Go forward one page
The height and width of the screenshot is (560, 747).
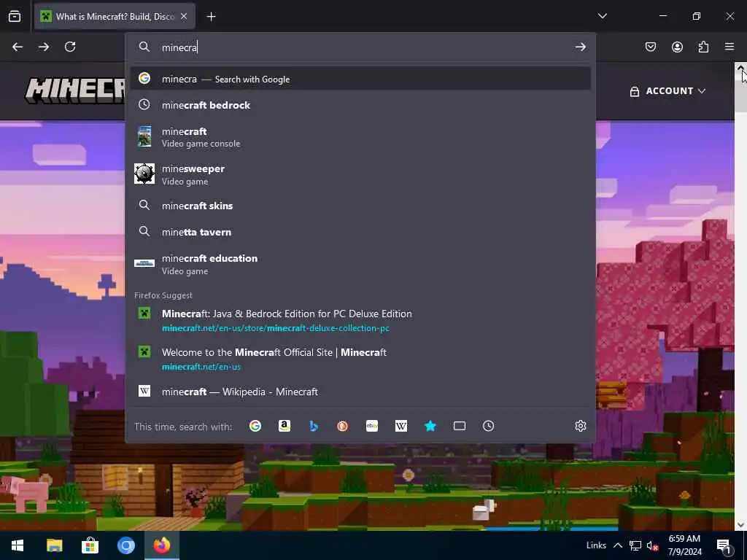click(44, 47)
